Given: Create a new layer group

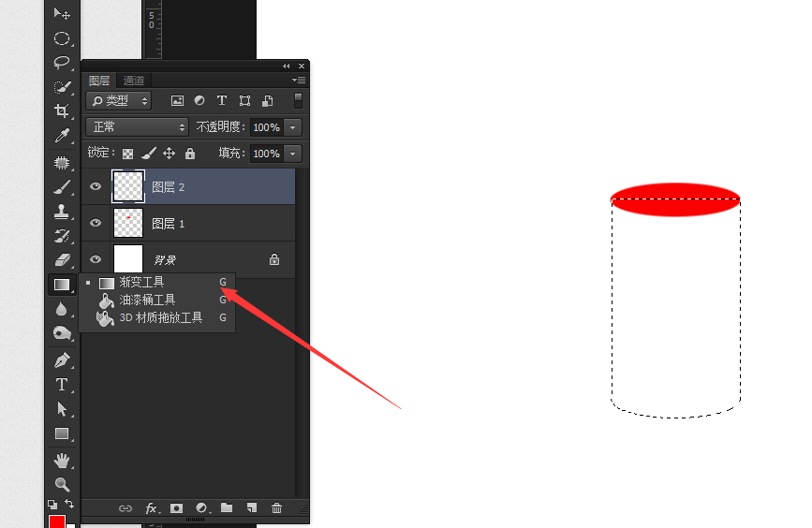Looking at the screenshot, I should (227, 507).
